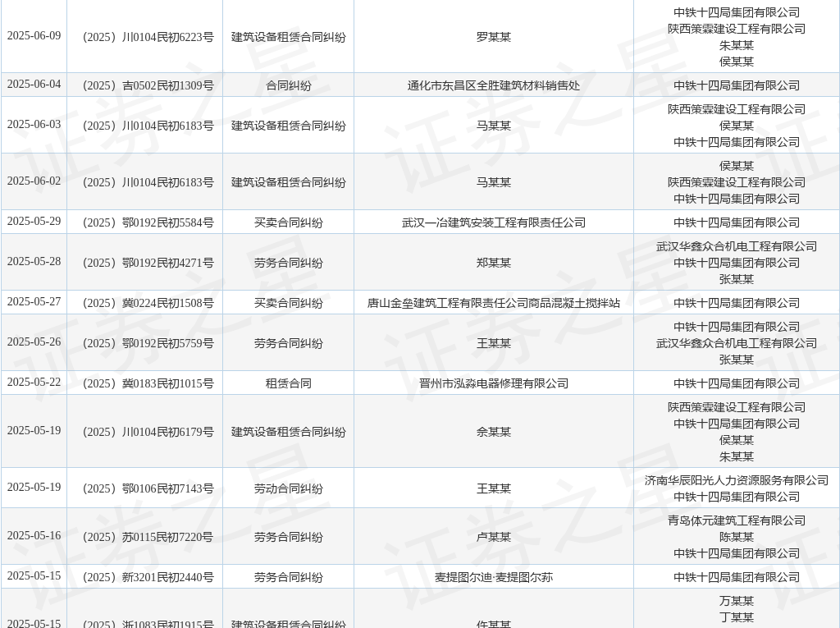Select case number (2025)川0104民初6223号
This screenshot has height=628, width=840.
[148, 37]
